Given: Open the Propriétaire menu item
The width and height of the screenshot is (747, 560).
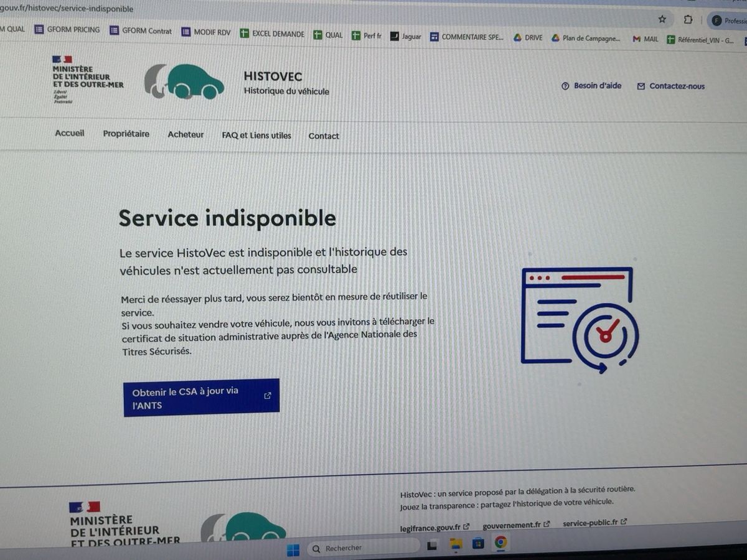Looking at the screenshot, I should coord(126,134).
